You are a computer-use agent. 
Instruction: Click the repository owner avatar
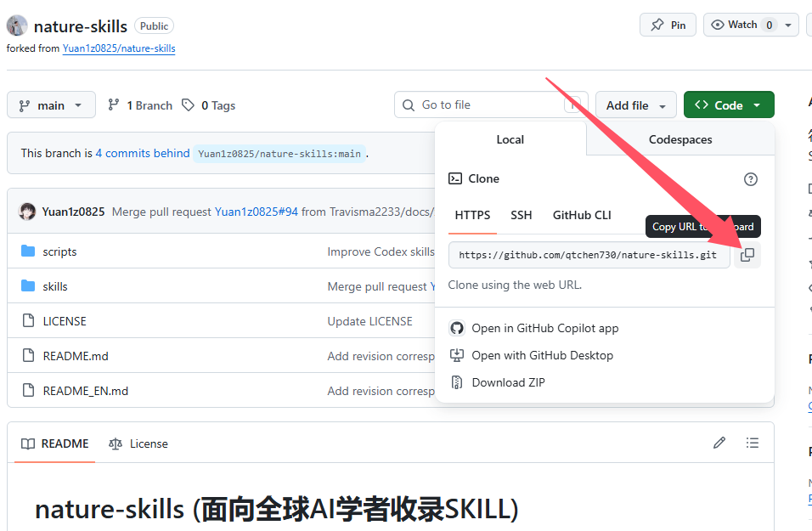pyautogui.click(x=17, y=25)
